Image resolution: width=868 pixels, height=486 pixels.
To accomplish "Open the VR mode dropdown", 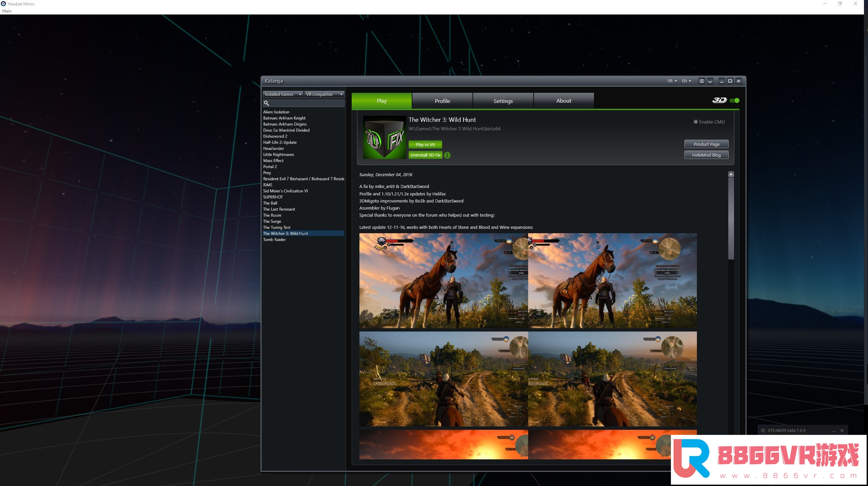I will coord(672,81).
